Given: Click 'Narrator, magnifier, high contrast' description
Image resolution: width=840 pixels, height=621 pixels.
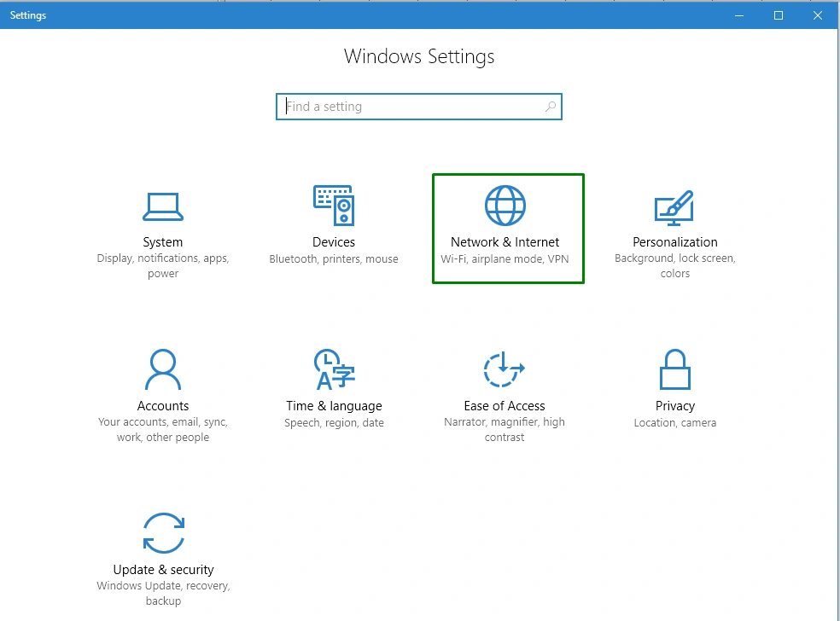Looking at the screenshot, I should [x=505, y=429].
